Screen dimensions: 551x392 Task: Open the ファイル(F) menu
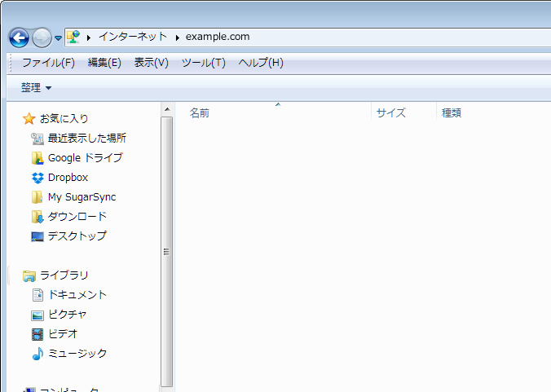(x=48, y=63)
